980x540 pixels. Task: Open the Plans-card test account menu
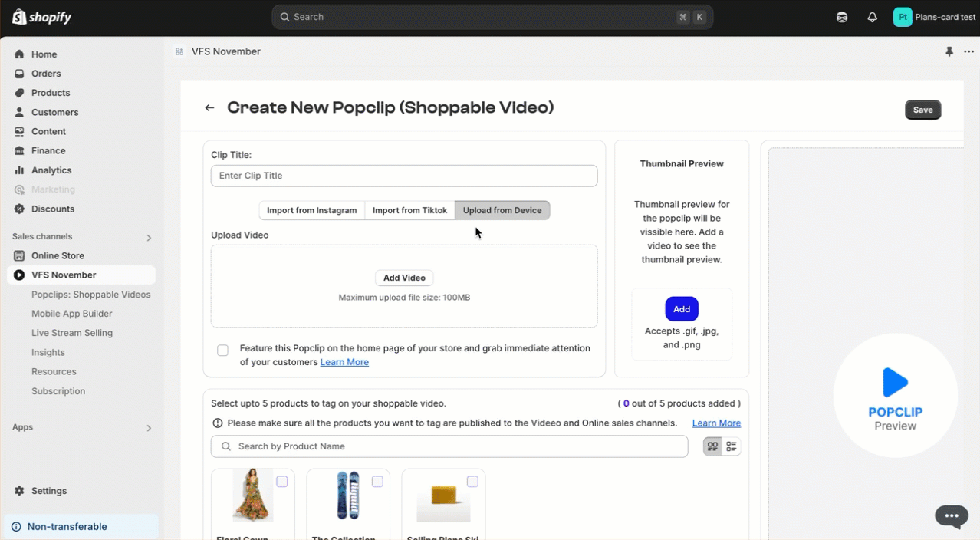(934, 17)
